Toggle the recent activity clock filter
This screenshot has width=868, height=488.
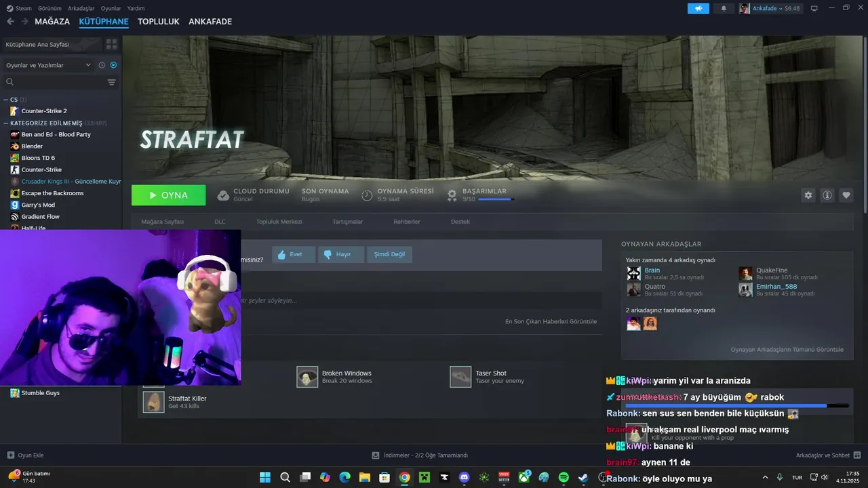[x=102, y=65]
